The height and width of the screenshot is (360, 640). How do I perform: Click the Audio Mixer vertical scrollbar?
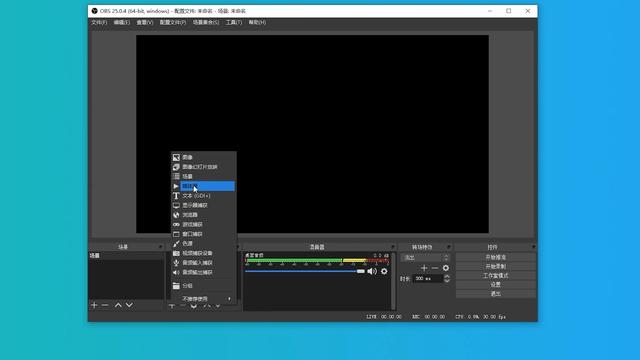393,282
